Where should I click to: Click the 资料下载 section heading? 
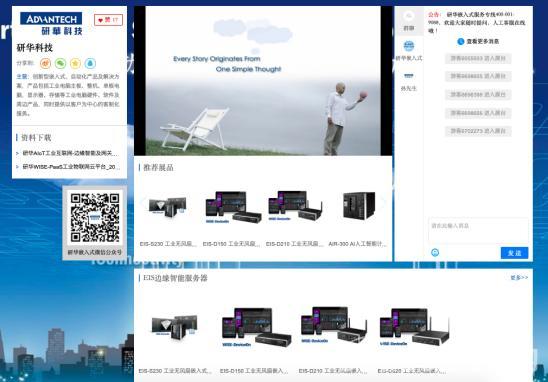[x=36, y=138]
